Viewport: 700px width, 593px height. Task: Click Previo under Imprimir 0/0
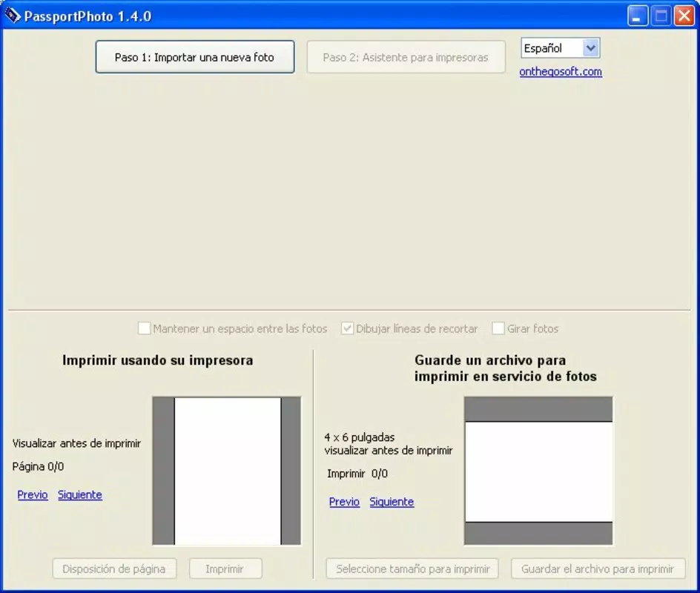[x=344, y=502]
